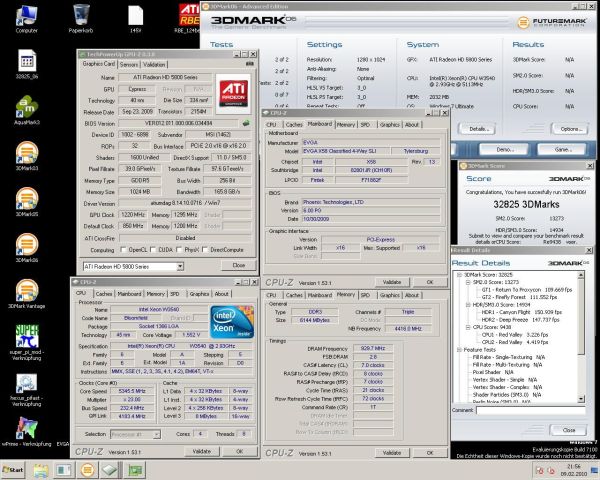Open hexus_pifast shortcut on desktop
This screenshot has width=600, height=480.
26,390
